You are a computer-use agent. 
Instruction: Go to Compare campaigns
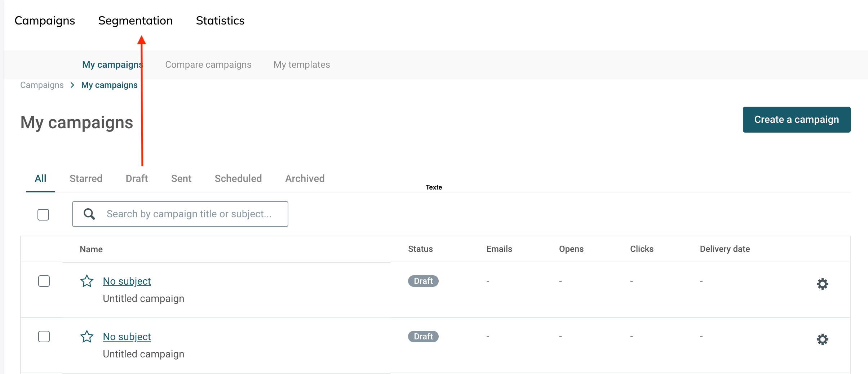(x=208, y=64)
